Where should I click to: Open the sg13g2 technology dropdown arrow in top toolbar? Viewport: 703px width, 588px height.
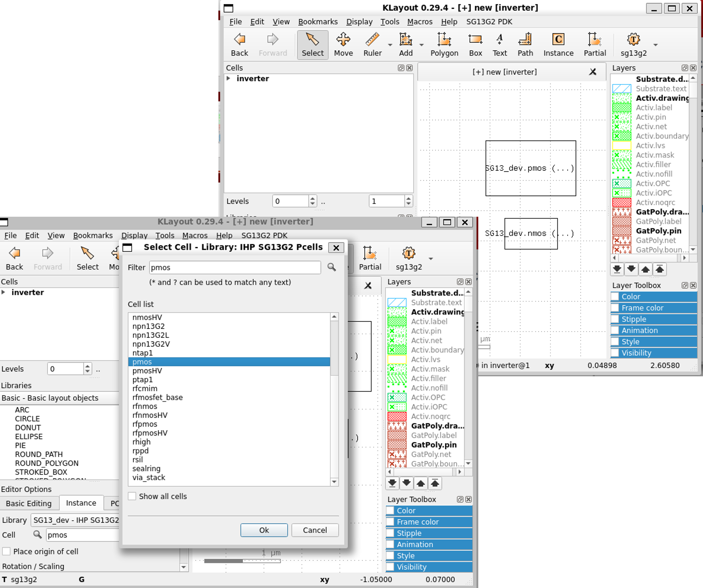(655, 45)
